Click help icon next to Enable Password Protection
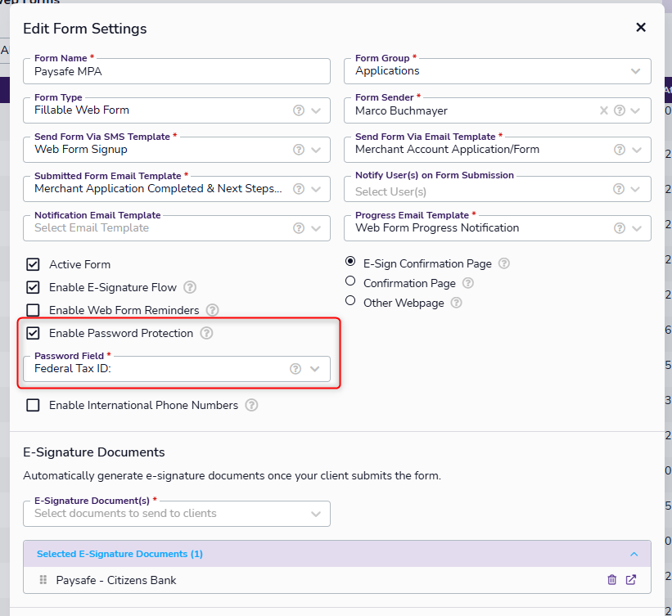The width and height of the screenshot is (672, 616). pyautogui.click(x=207, y=333)
